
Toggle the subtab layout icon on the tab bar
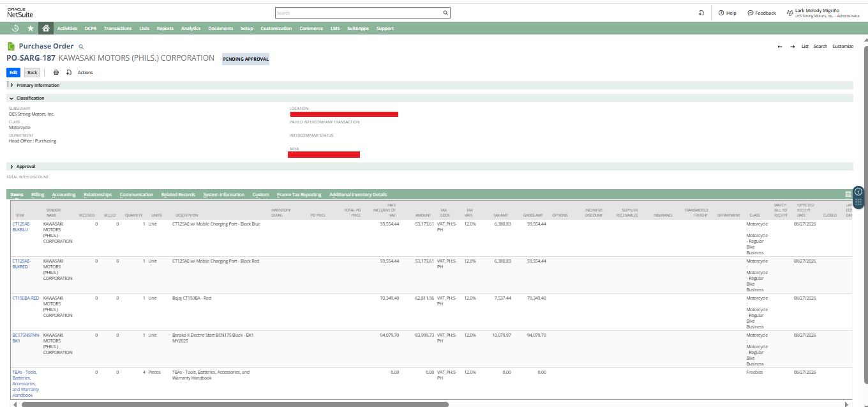tap(848, 194)
